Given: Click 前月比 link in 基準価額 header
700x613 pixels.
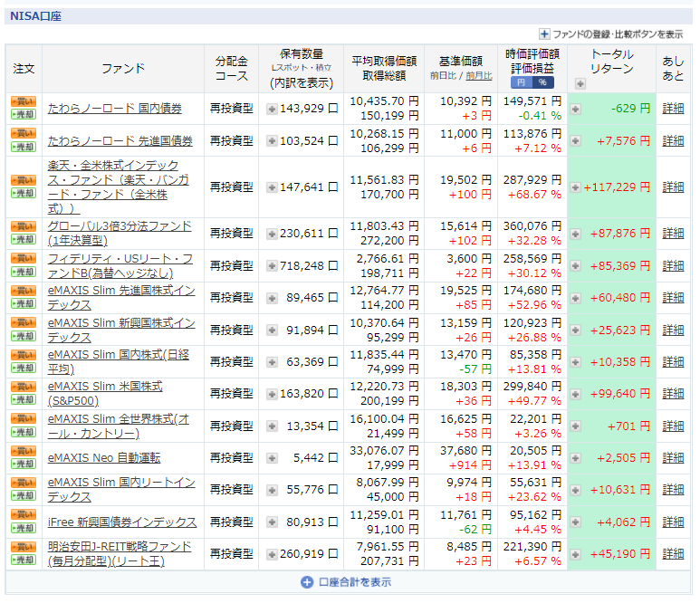Looking at the screenshot, I should [479, 76].
